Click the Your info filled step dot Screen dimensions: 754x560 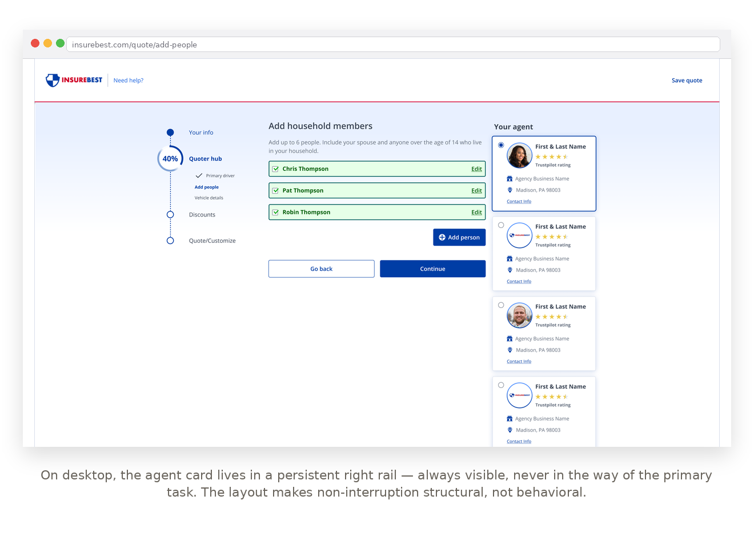point(170,133)
